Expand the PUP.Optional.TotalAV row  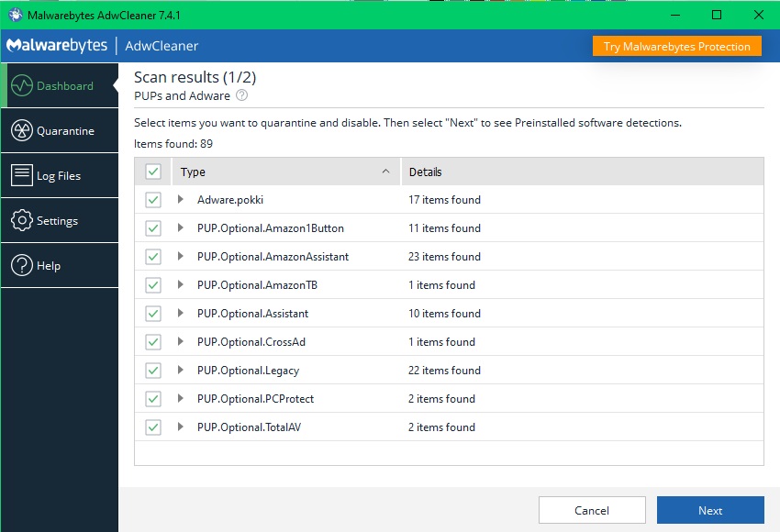181,427
